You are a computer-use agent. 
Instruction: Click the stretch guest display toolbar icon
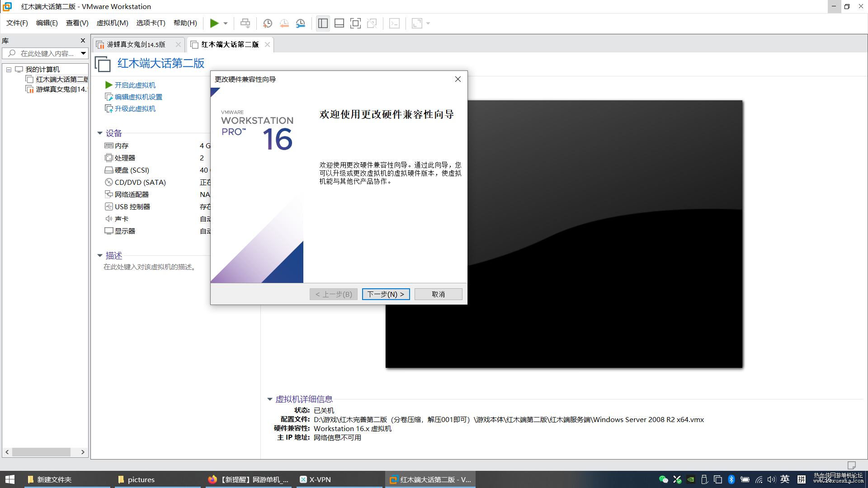pos(417,23)
